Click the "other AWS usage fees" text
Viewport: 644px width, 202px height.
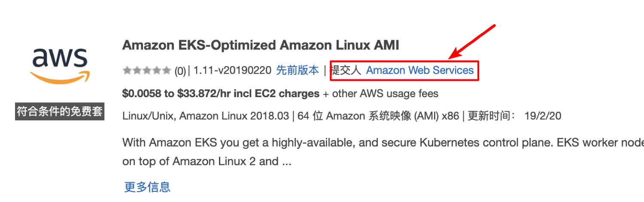385,94
